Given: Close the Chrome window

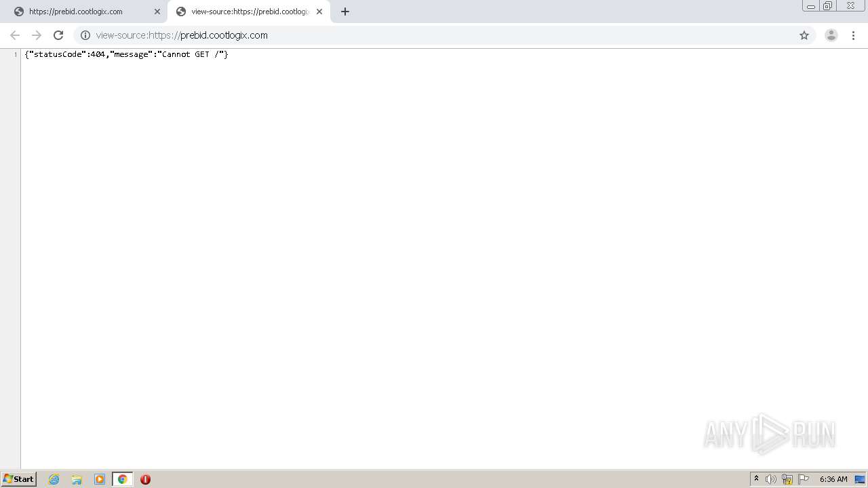Looking at the screenshot, I should pos(850,5).
